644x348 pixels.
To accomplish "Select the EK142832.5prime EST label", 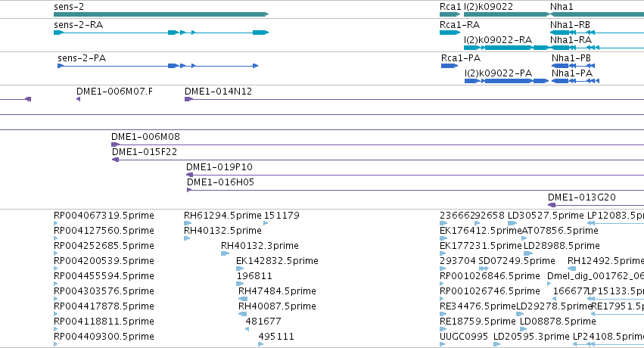I will click(x=277, y=260).
